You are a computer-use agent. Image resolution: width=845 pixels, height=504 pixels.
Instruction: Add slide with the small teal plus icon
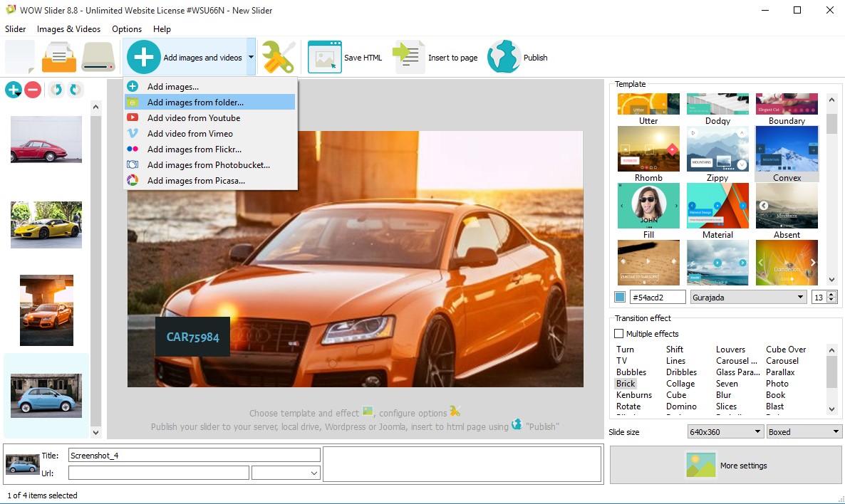point(13,90)
